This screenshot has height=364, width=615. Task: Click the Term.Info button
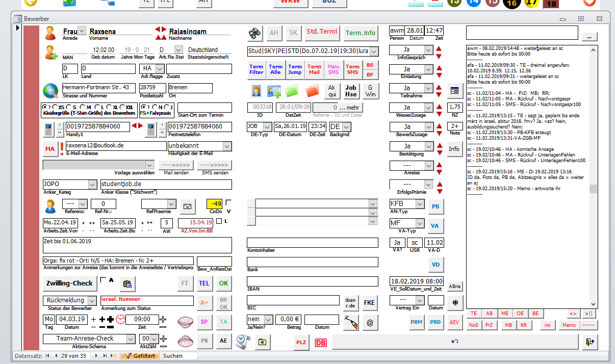click(361, 33)
